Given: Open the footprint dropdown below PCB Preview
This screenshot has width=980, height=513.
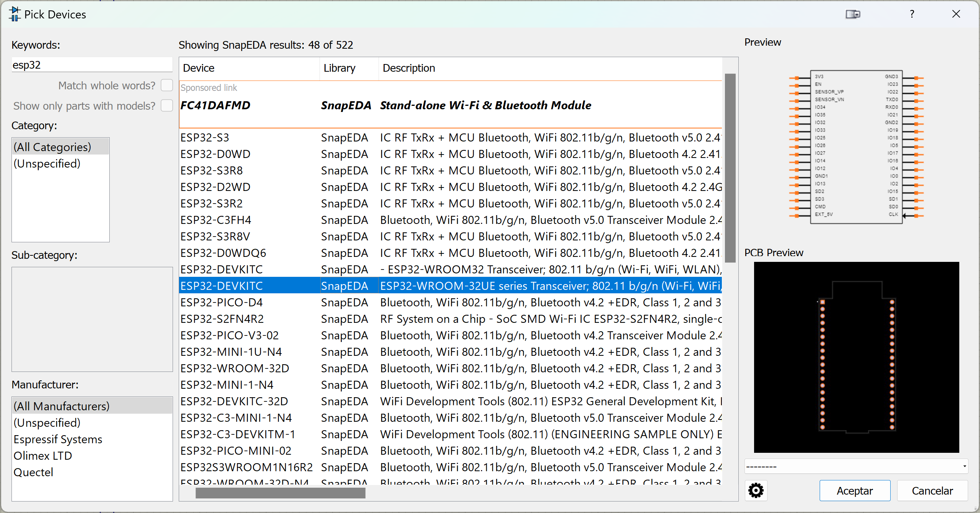Looking at the screenshot, I should (x=856, y=467).
